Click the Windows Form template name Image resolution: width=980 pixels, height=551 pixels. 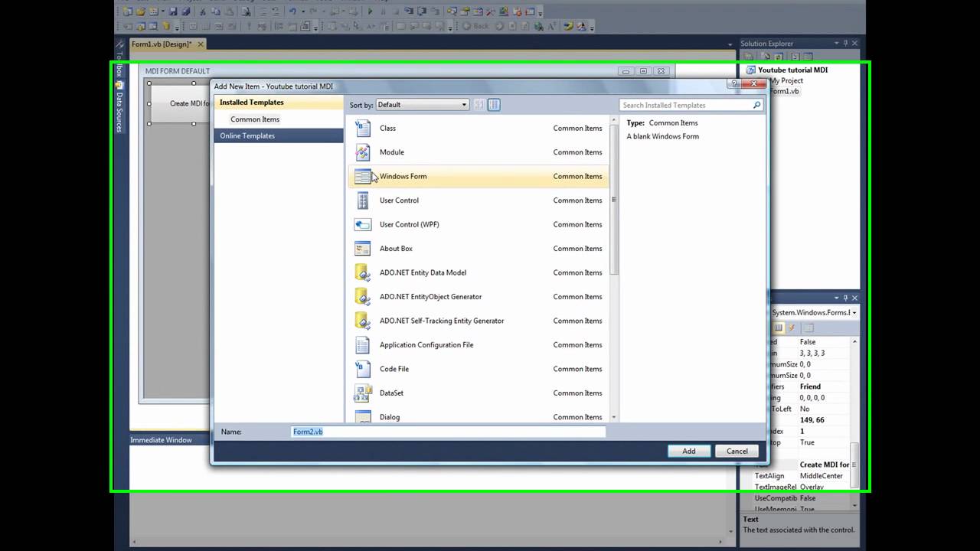click(403, 176)
